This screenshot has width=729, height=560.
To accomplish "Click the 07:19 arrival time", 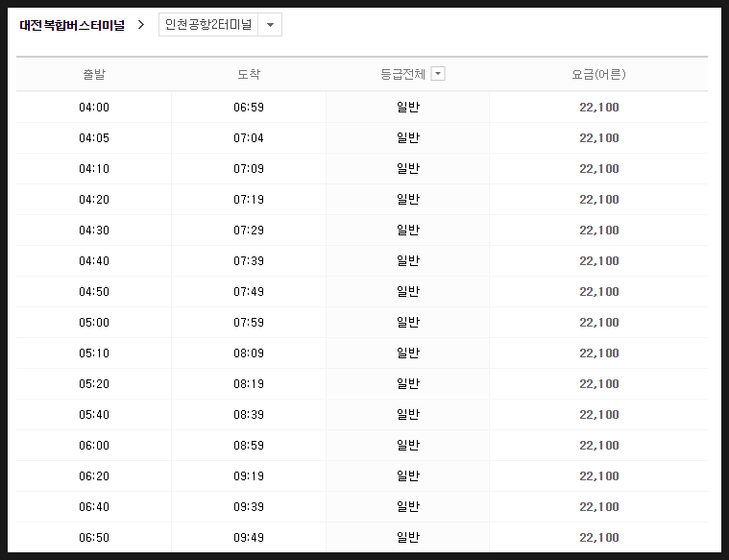I will pos(249,200).
